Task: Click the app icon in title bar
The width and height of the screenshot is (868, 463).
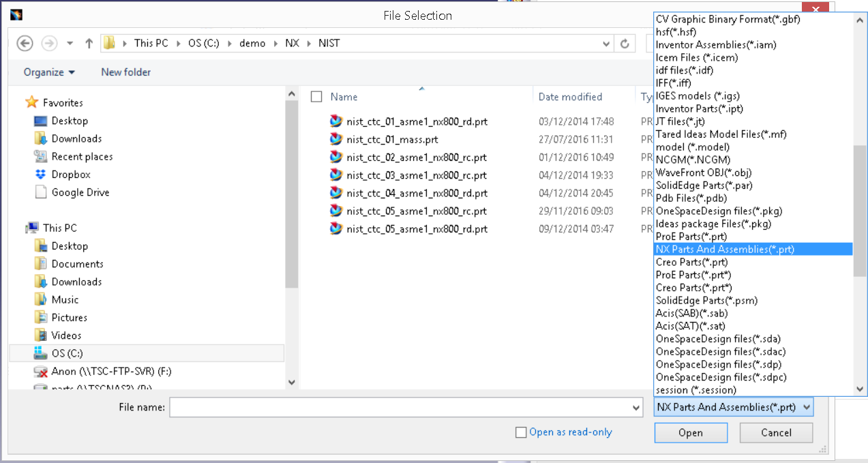Action: point(16,14)
